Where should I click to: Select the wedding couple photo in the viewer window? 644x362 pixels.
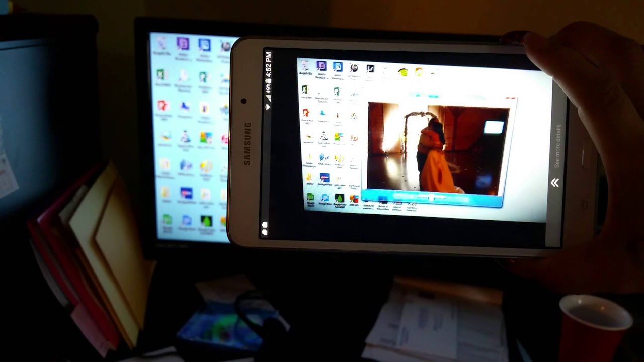pyautogui.click(x=437, y=148)
